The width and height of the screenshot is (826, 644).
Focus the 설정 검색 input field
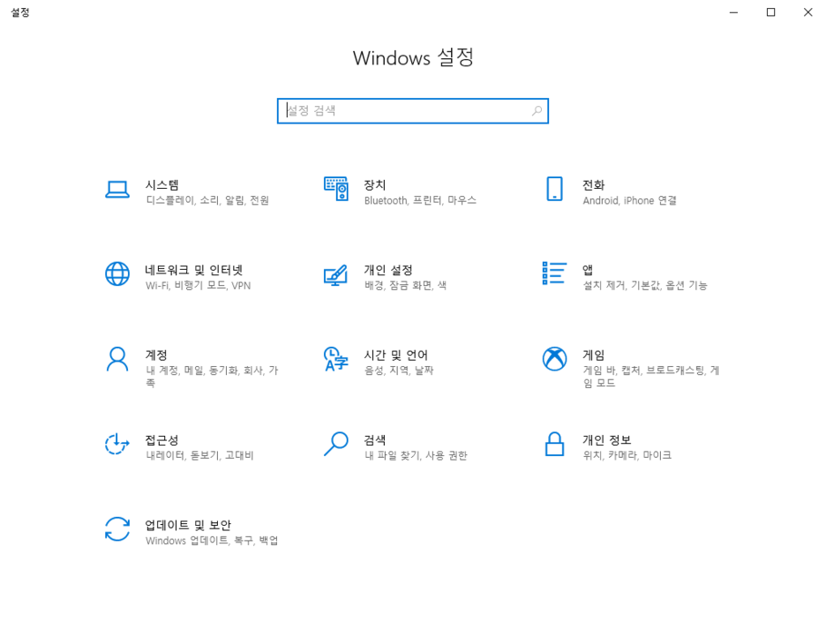tap(412, 110)
